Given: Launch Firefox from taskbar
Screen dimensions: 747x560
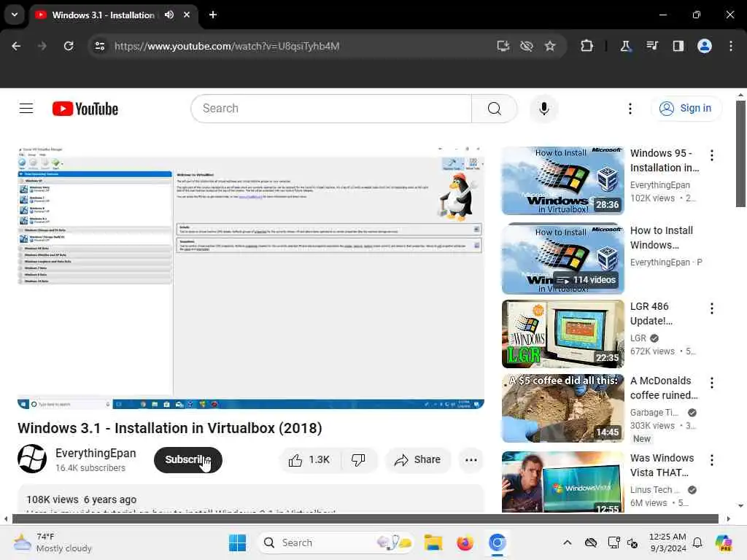Looking at the screenshot, I should [x=465, y=542].
